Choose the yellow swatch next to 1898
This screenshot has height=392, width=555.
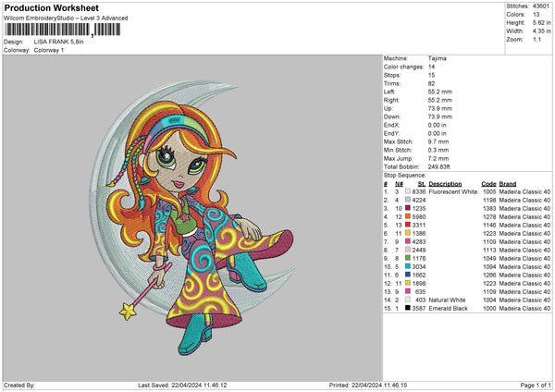408,283
